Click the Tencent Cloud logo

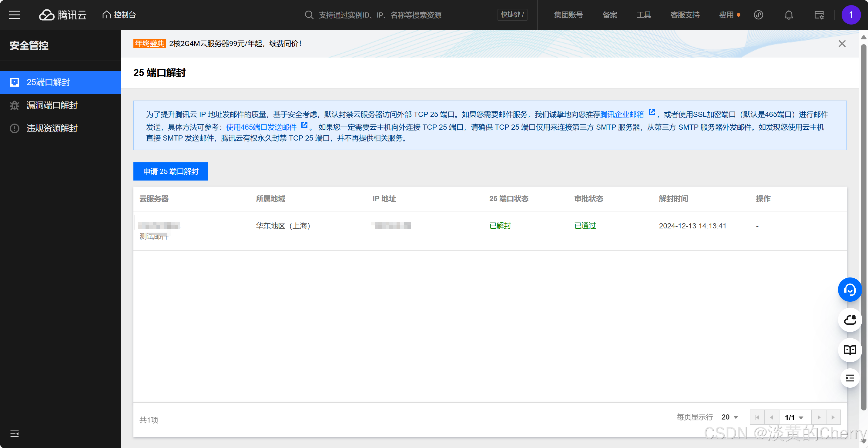point(63,15)
